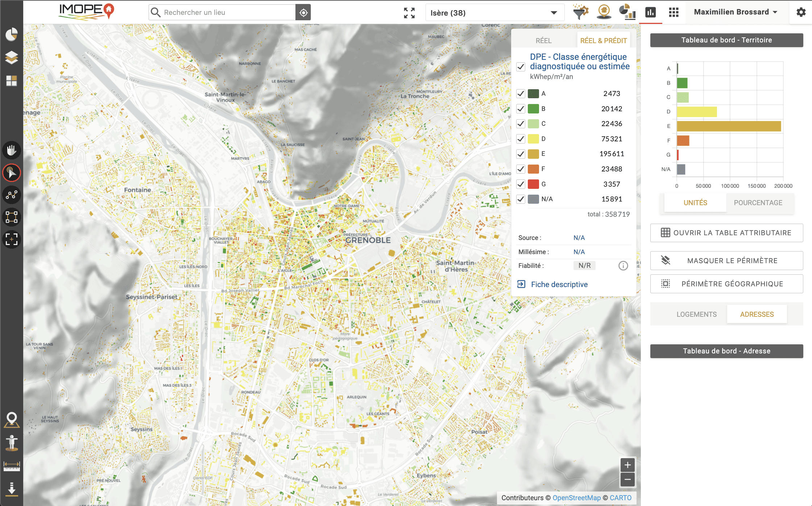Toggle the class E checkbox

click(x=521, y=154)
